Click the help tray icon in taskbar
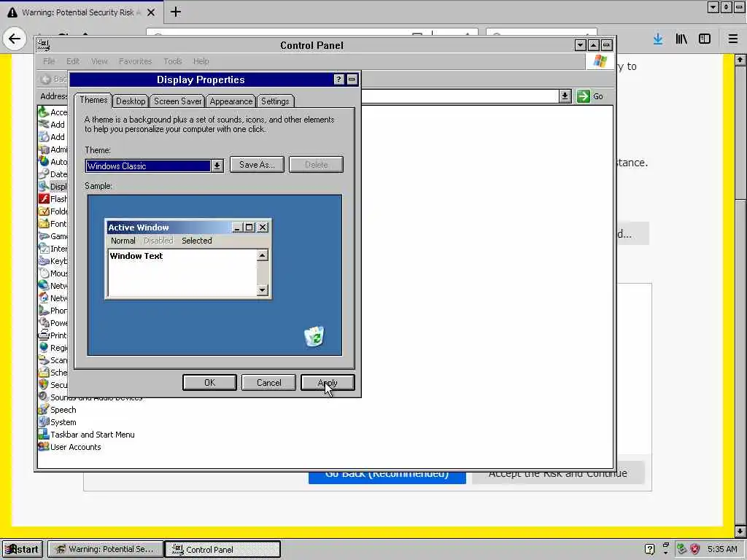This screenshot has height=560, width=747. point(649,549)
